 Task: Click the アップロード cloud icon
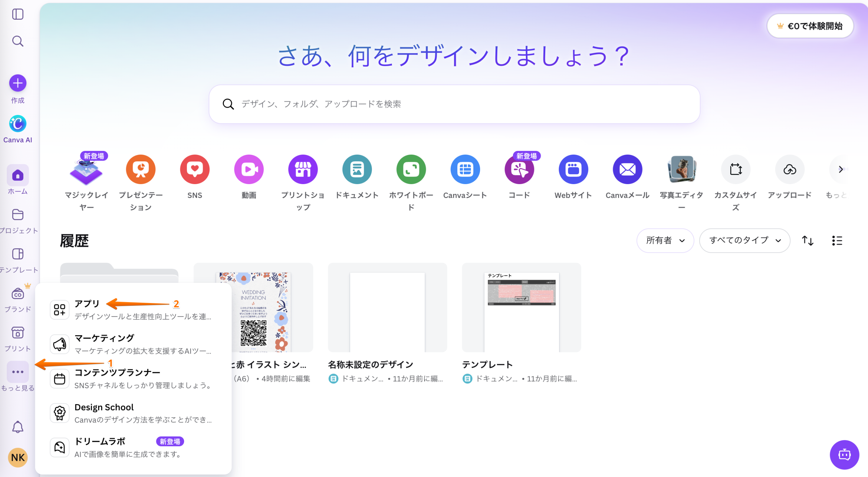pyautogui.click(x=790, y=169)
